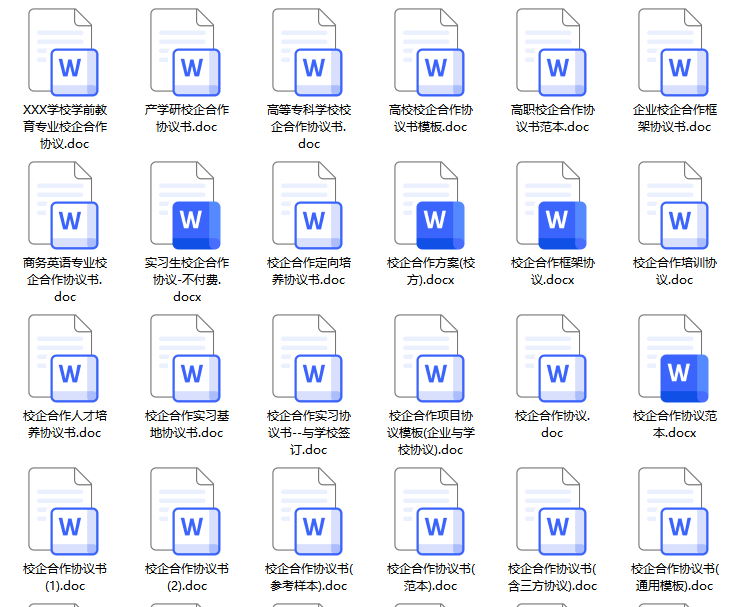
Task: Click the label 产学研校企合作协议书.doc
Action: click(x=187, y=118)
